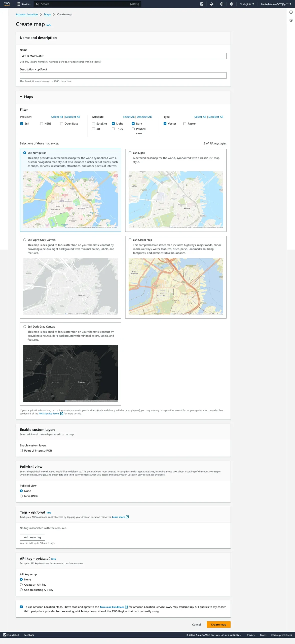Click the Create map button
Viewport: 295px width, 644px height.
tap(218, 625)
